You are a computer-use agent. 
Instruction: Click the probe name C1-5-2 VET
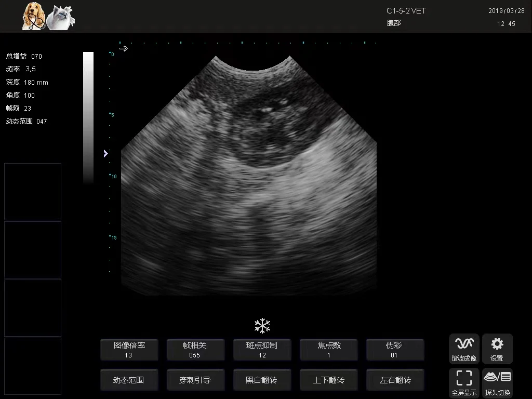(x=406, y=11)
